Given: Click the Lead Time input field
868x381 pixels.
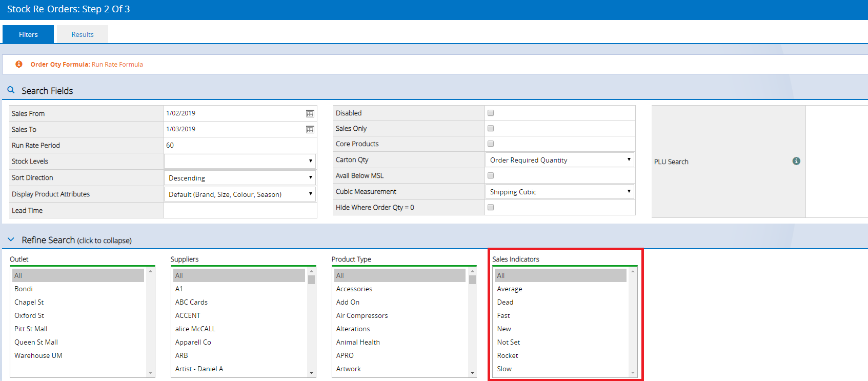Looking at the screenshot, I should [240, 210].
